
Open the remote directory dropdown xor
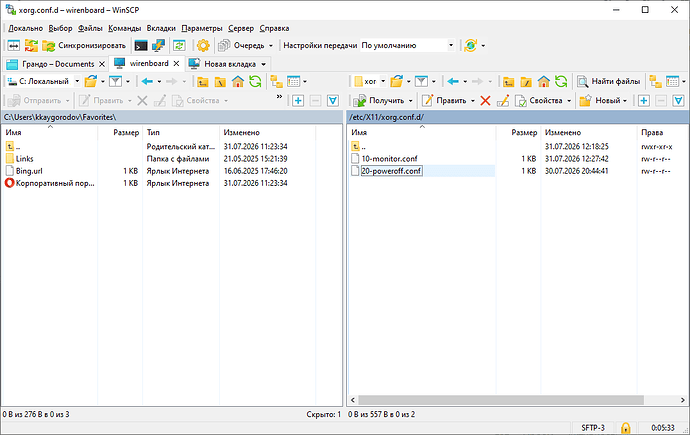point(370,81)
